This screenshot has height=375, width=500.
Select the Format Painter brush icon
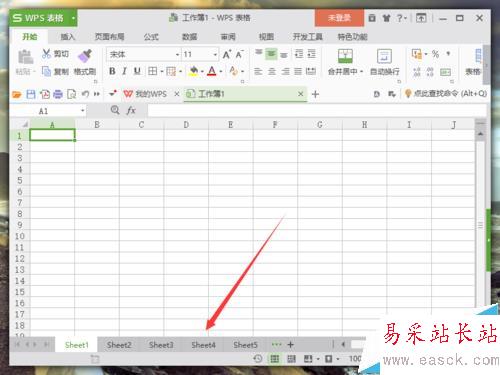point(85,55)
